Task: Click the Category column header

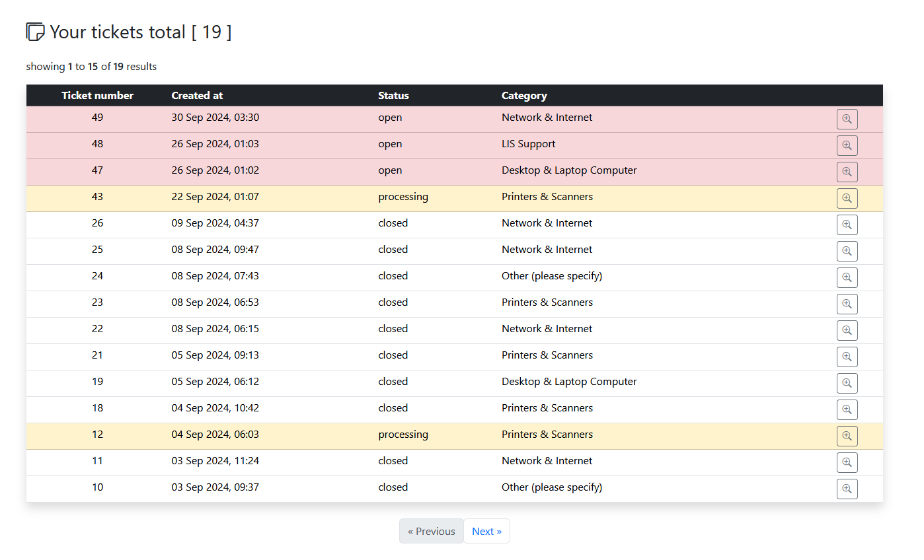Action: coord(524,95)
